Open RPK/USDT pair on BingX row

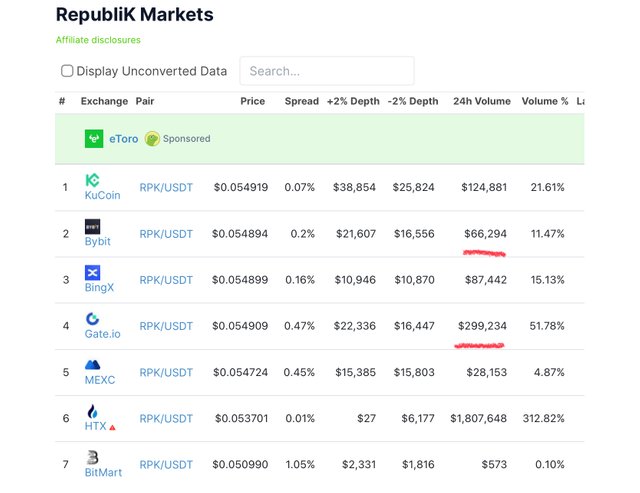tap(166, 280)
